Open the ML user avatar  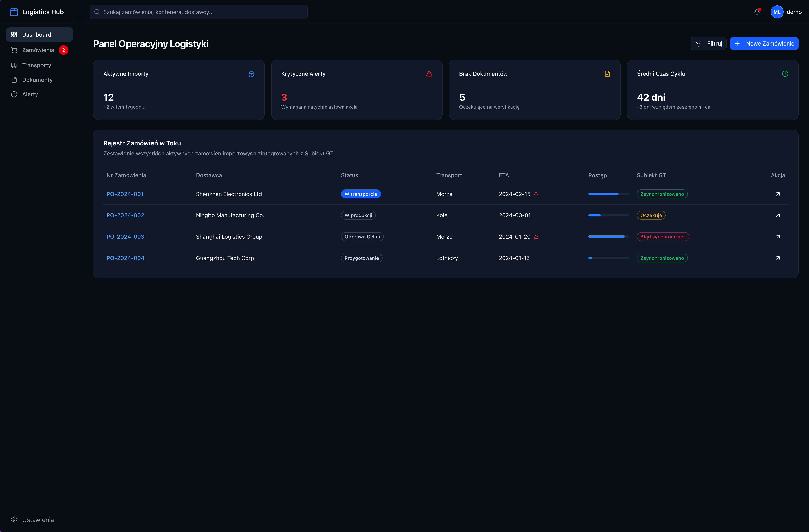tap(777, 12)
